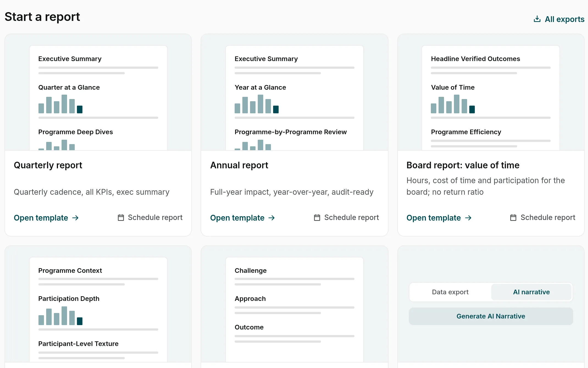The image size is (588, 368).
Task: Schedule the Board report: value of time
Action: 543,218
